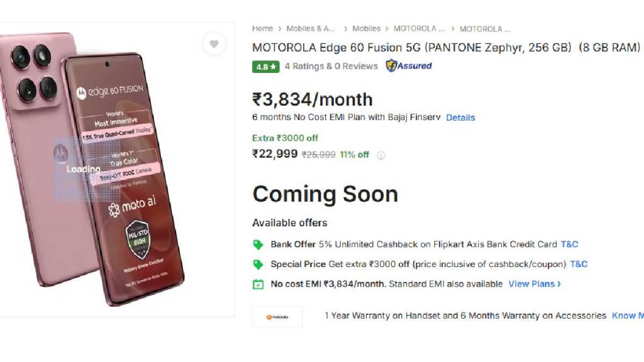The width and height of the screenshot is (644, 362).
Task: Open T&C for the Bank Offer
Action: click(569, 244)
